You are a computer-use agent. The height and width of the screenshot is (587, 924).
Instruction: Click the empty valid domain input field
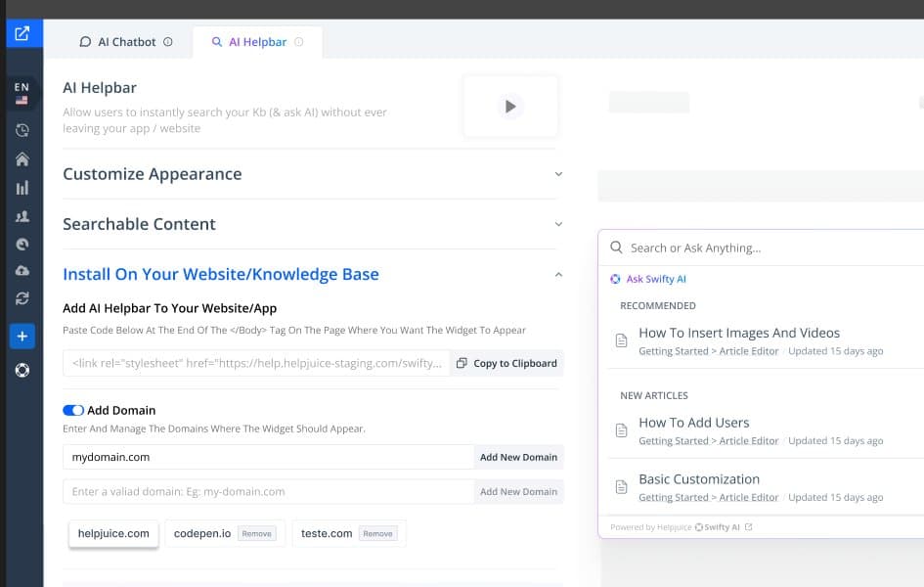[x=269, y=491]
